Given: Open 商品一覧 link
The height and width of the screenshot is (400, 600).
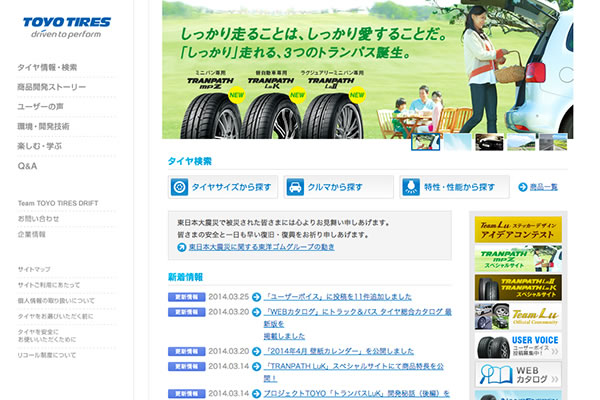Looking at the screenshot, I should 543,187.
